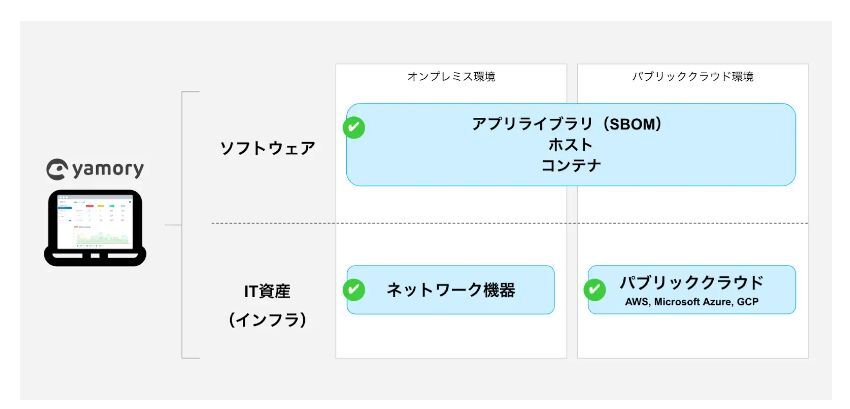Click the コンテナ label
This screenshot has height=409, width=850.
point(571,166)
